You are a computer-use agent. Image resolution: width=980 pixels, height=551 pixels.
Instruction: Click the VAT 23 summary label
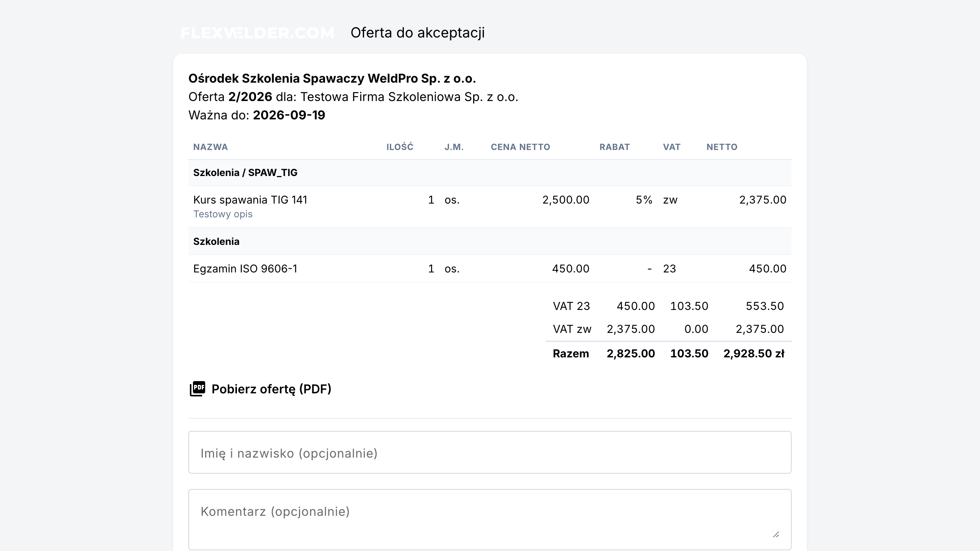(x=572, y=306)
